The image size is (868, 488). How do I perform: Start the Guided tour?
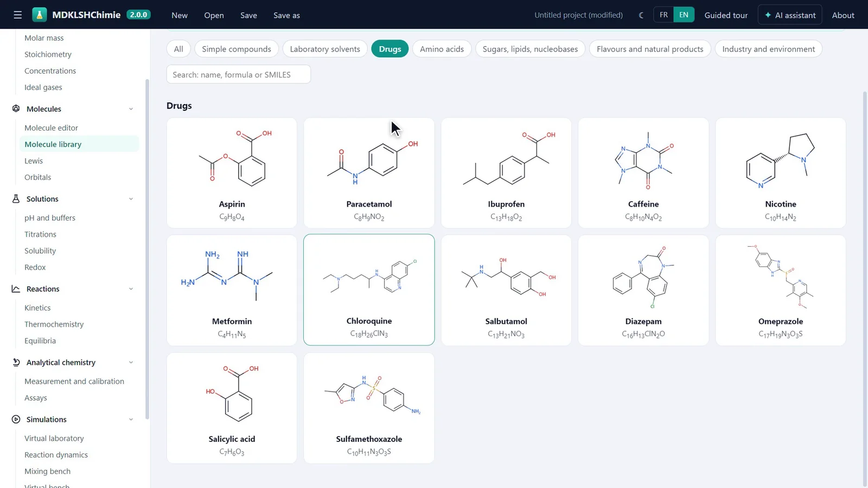tap(726, 15)
